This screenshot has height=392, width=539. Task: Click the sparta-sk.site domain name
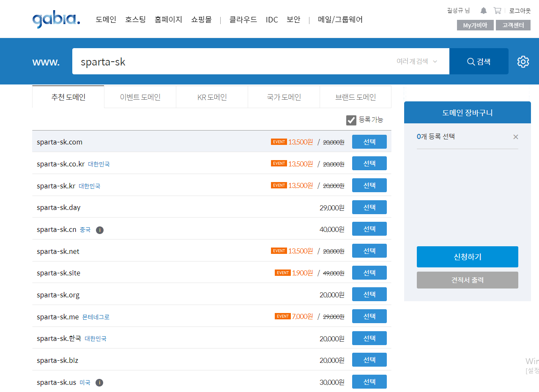click(58, 273)
